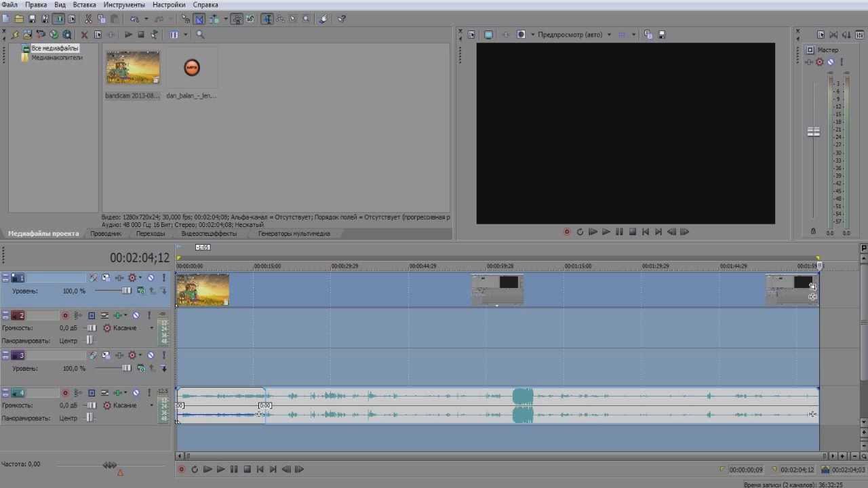Solo video track 1
The width and height of the screenshot is (868, 488).
(163, 278)
